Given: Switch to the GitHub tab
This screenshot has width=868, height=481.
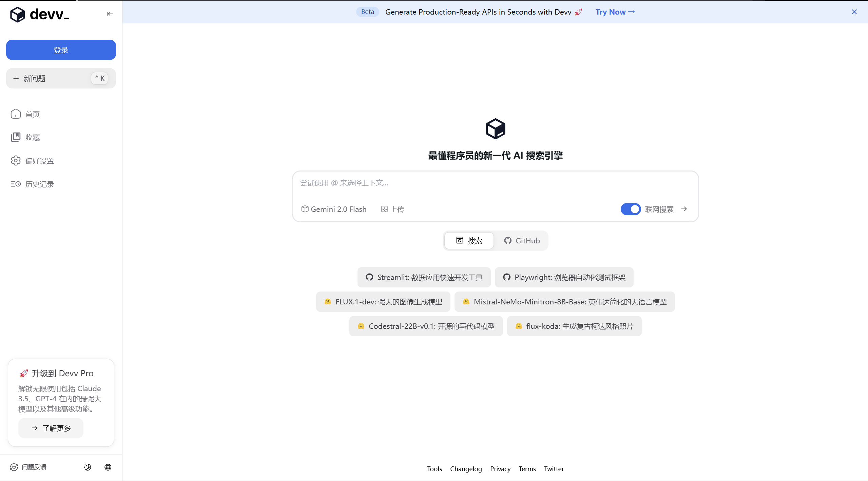Looking at the screenshot, I should coord(521,241).
